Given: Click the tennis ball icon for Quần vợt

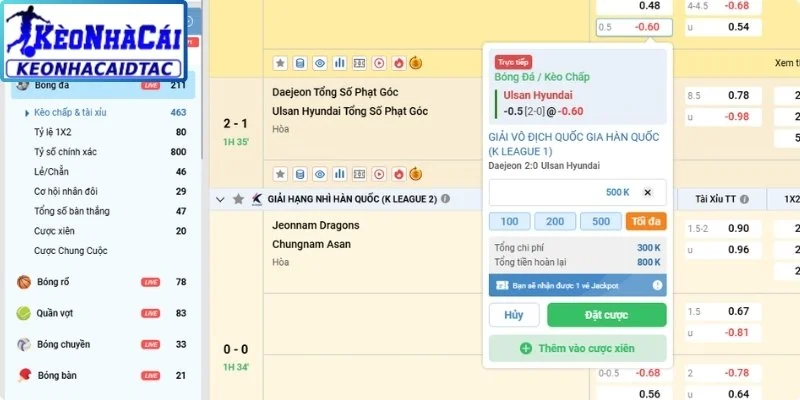Looking at the screenshot, I should (x=23, y=313).
